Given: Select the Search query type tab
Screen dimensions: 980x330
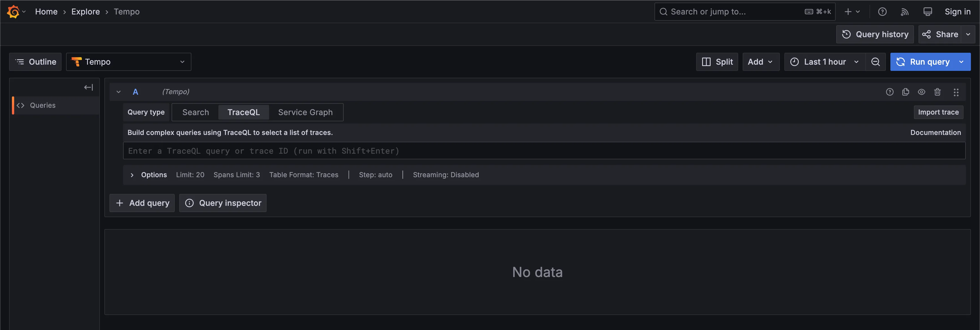Looking at the screenshot, I should point(196,112).
